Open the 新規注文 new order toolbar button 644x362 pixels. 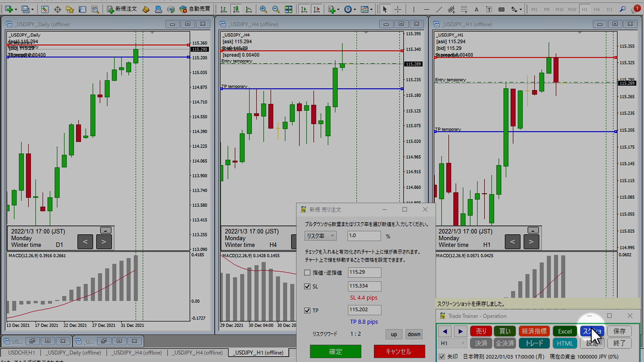(122, 9)
